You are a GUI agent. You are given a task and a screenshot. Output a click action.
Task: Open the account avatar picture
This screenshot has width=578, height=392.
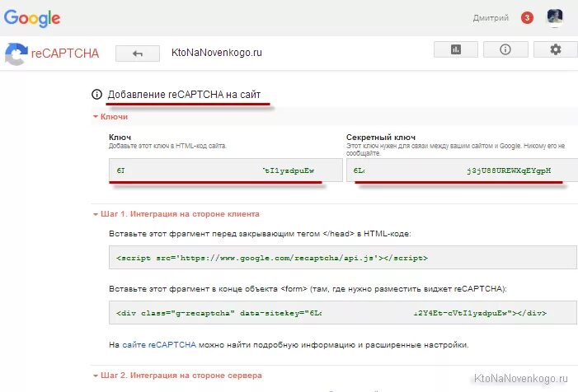[x=555, y=17]
